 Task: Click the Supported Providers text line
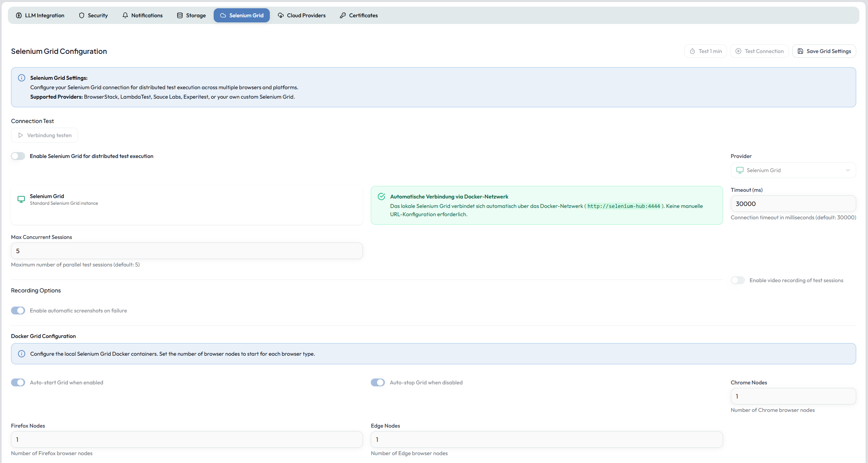(162, 97)
